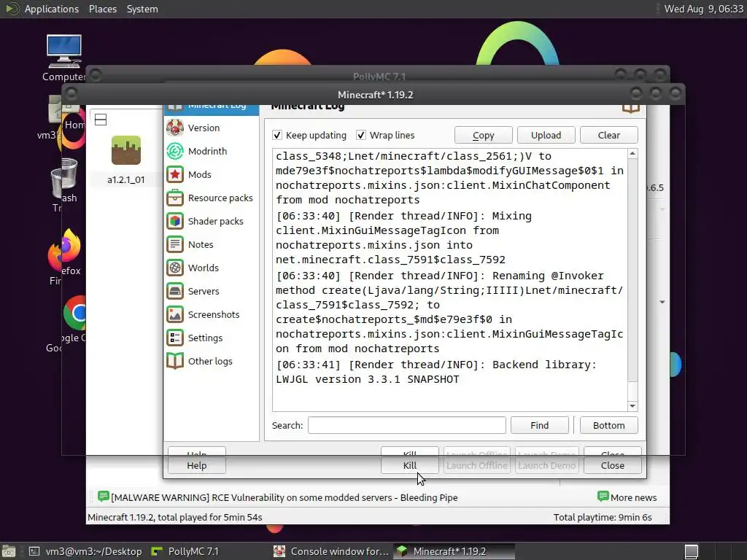Open the Mods page icon

click(175, 174)
